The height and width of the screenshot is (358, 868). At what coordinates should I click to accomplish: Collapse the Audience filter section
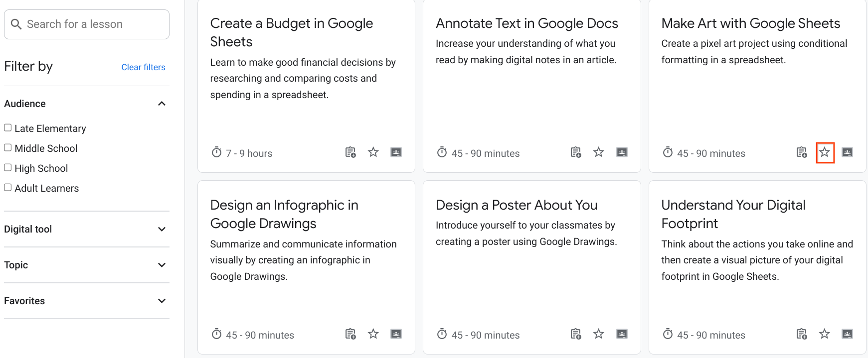click(161, 103)
